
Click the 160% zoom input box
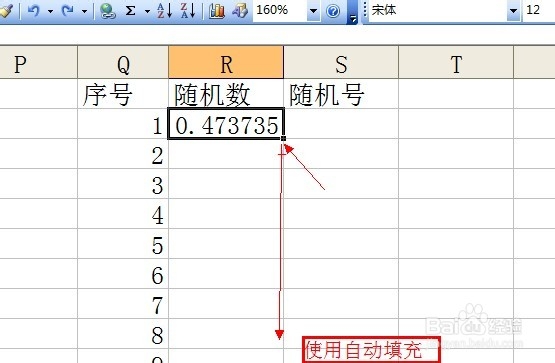pos(280,11)
